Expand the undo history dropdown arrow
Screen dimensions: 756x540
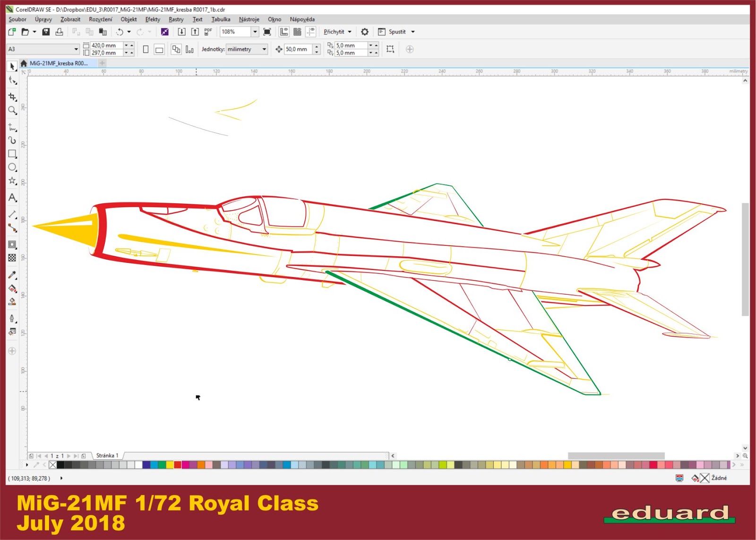(x=129, y=32)
